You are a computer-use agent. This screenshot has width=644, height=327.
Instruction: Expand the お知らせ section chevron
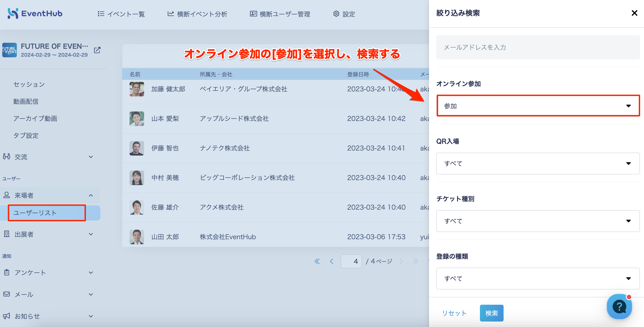(91, 316)
